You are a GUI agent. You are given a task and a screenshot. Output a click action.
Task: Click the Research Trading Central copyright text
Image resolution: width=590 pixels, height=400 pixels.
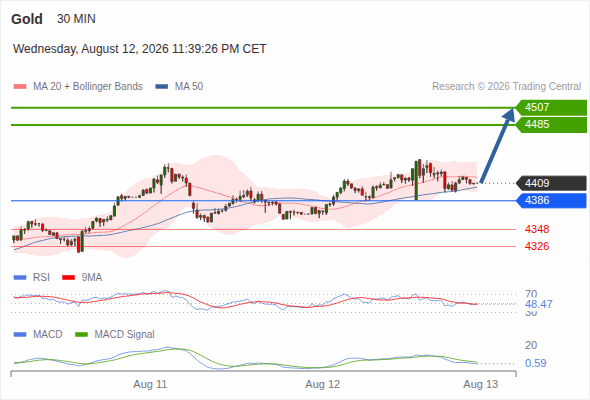point(506,87)
